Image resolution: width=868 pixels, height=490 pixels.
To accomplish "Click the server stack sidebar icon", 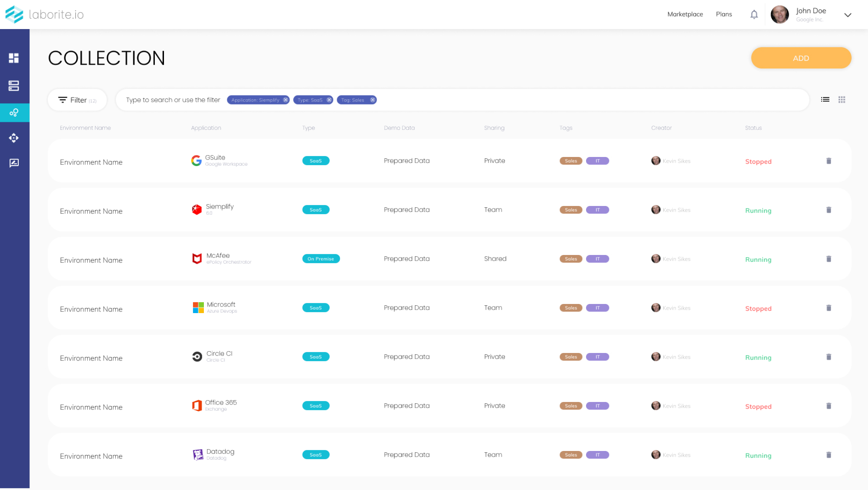I will tap(14, 86).
